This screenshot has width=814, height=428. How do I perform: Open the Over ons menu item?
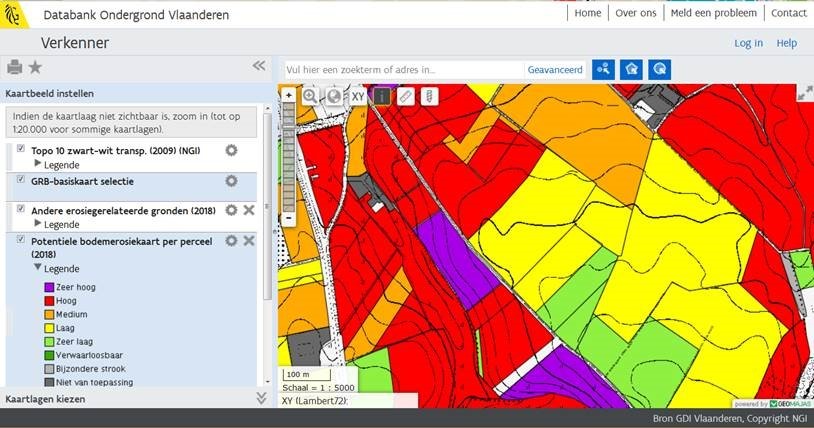pos(636,13)
